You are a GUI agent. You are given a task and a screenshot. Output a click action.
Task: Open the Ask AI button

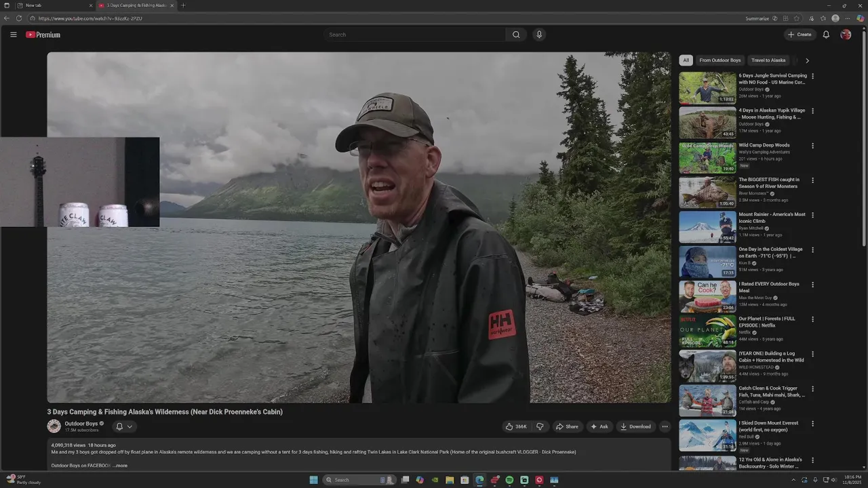click(x=599, y=426)
